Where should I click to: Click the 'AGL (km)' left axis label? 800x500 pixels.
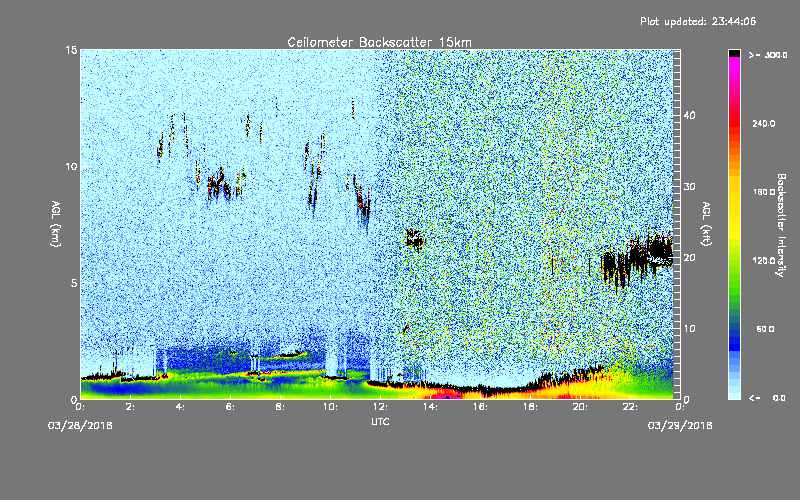pyautogui.click(x=56, y=223)
